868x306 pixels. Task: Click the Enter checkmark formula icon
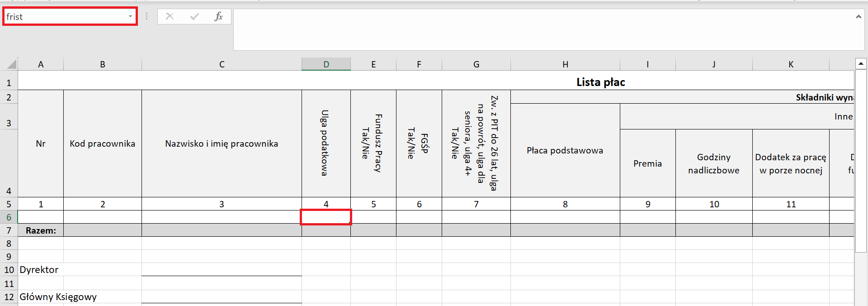click(x=194, y=17)
